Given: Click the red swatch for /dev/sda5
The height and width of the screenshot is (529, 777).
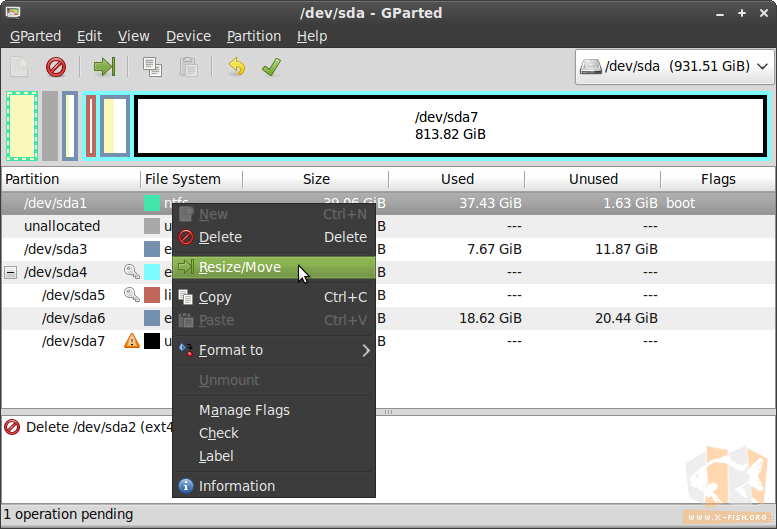Looking at the screenshot, I should 152,295.
